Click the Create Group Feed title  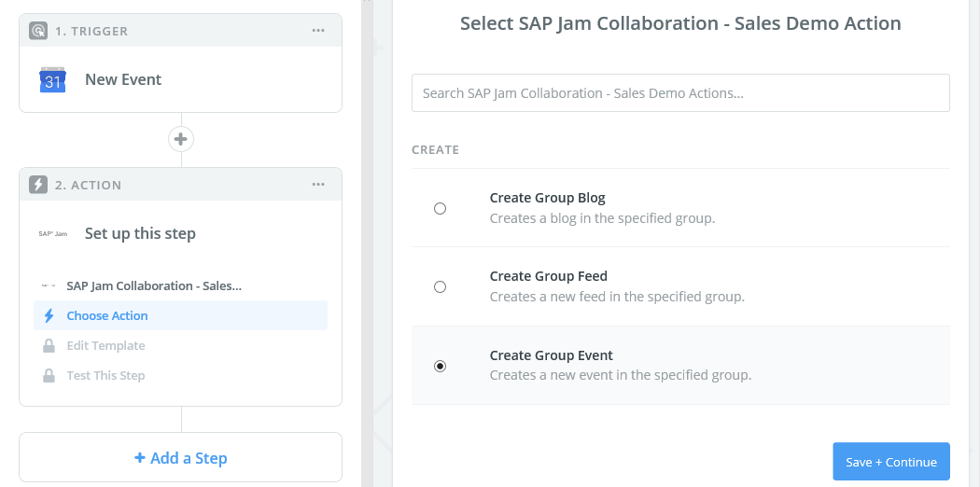pyautogui.click(x=548, y=276)
